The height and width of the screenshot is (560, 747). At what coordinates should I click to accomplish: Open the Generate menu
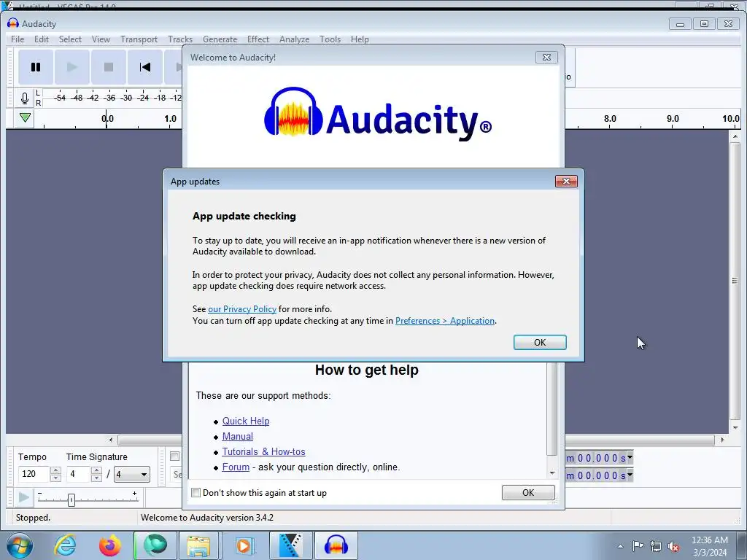(x=220, y=39)
